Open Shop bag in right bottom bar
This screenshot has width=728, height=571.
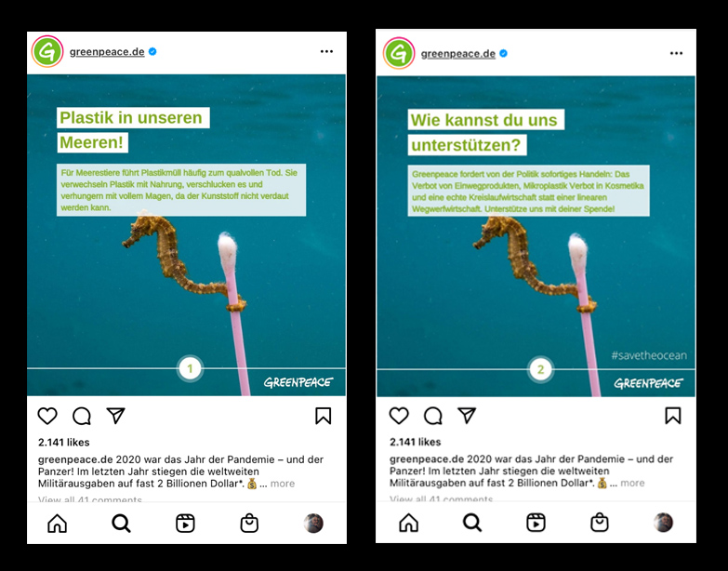600,523
